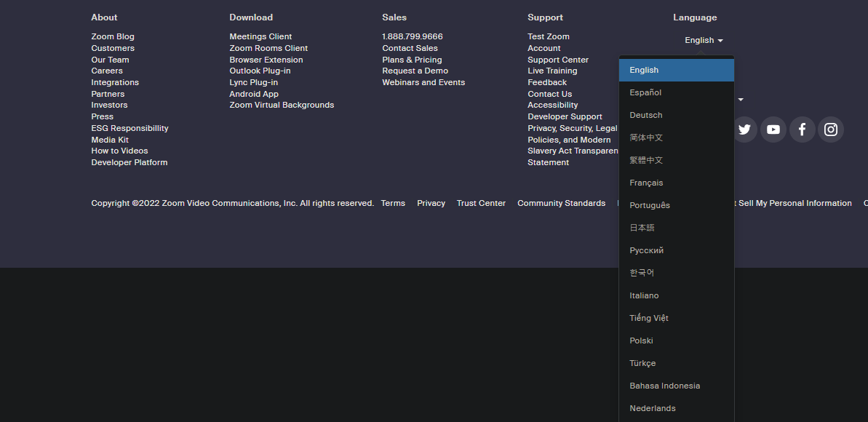This screenshot has height=422, width=868.
Task: Click sales phone number 1.888.799.9666
Action: pos(413,36)
